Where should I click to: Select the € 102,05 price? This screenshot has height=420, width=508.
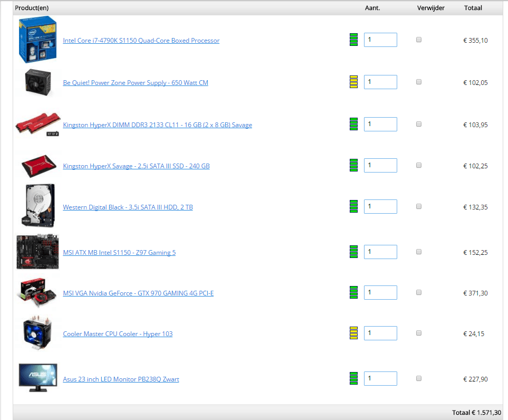[x=475, y=83]
